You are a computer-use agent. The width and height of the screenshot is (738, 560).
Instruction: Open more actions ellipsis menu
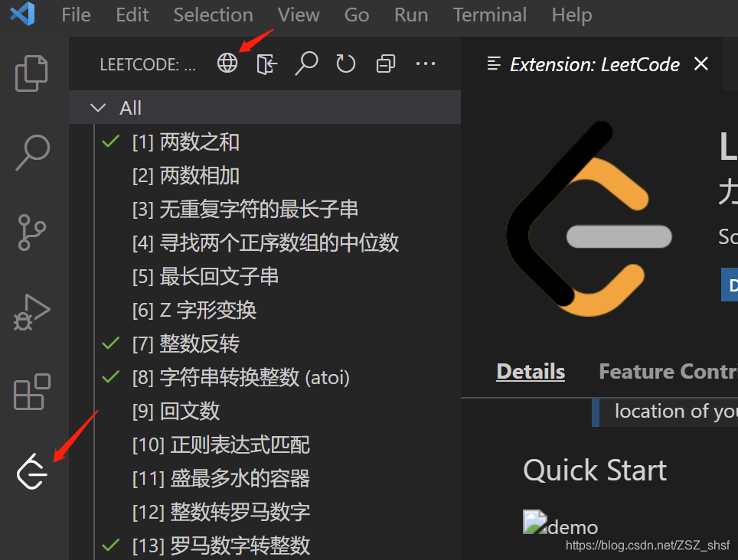(426, 63)
